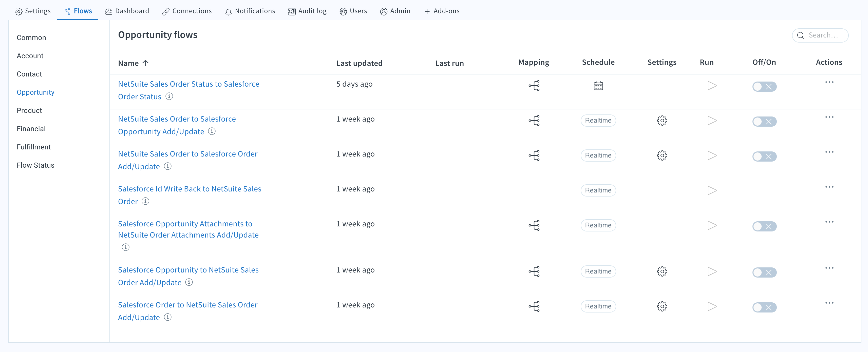Viewport: 868px width, 352px height.
Task: Click Realtime badge for Salesforce Id Write Back flow
Action: click(598, 191)
